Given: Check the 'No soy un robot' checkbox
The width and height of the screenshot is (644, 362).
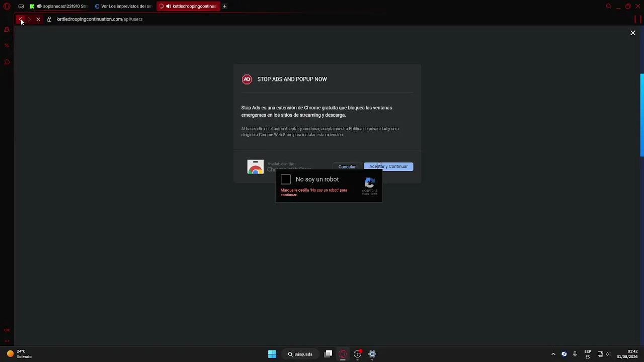Looking at the screenshot, I should pyautogui.click(x=286, y=179).
